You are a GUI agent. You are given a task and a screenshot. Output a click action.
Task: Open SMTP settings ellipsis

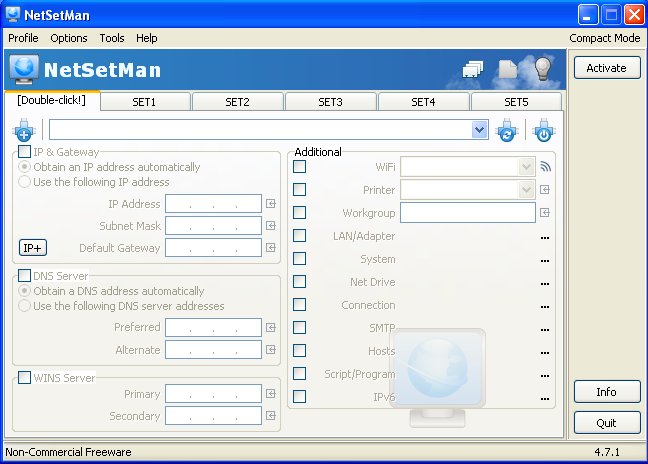click(x=545, y=330)
